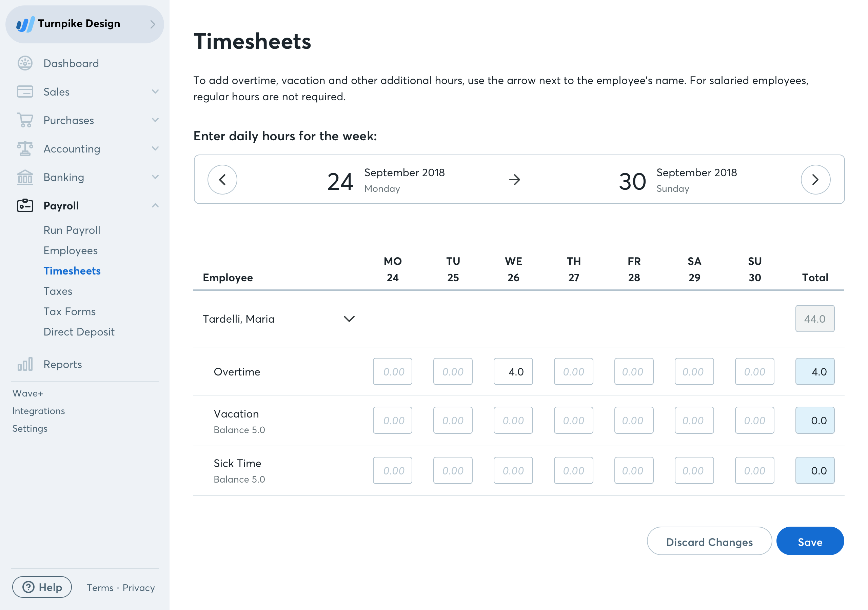
Task: Open the Help button
Action: pyautogui.click(x=42, y=587)
